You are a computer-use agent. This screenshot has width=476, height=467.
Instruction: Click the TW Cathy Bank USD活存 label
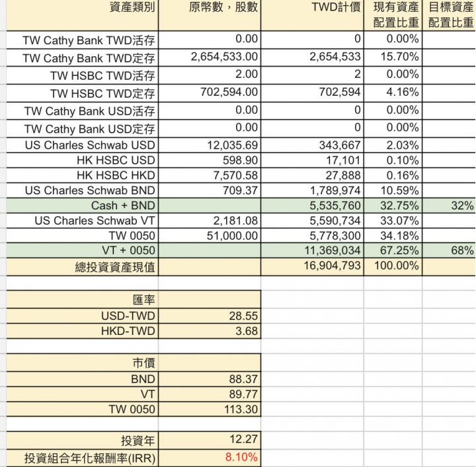89,111
